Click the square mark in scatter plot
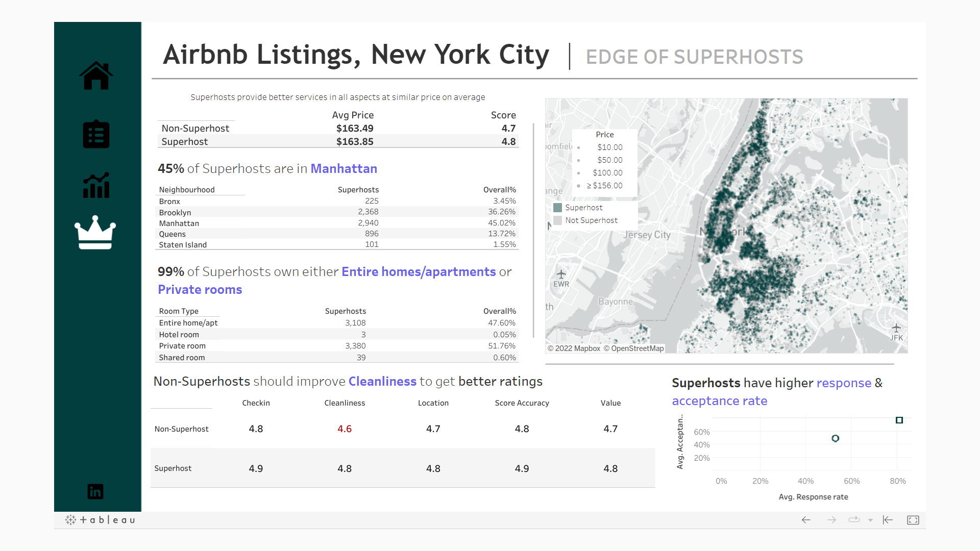The image size is (980, 551). [899, 420]
